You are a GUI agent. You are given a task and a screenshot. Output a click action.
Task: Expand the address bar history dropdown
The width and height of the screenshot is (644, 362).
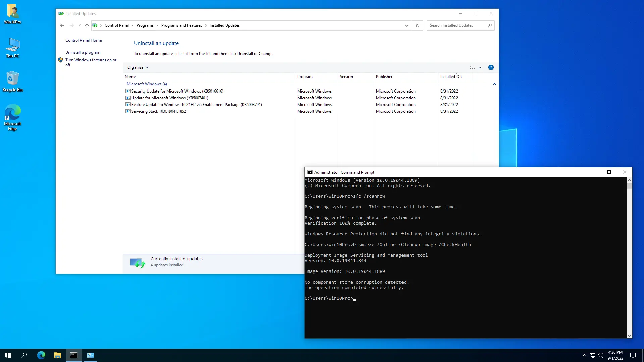406,25
